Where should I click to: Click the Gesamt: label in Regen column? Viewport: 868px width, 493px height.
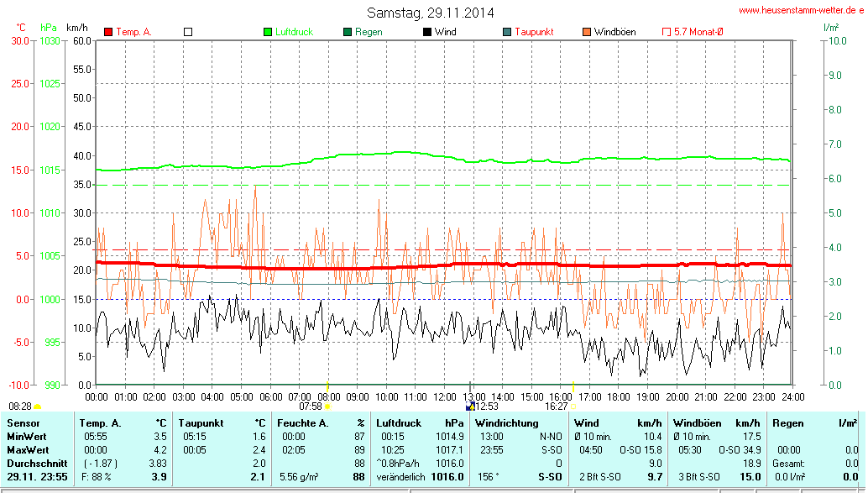pos(788,463)
